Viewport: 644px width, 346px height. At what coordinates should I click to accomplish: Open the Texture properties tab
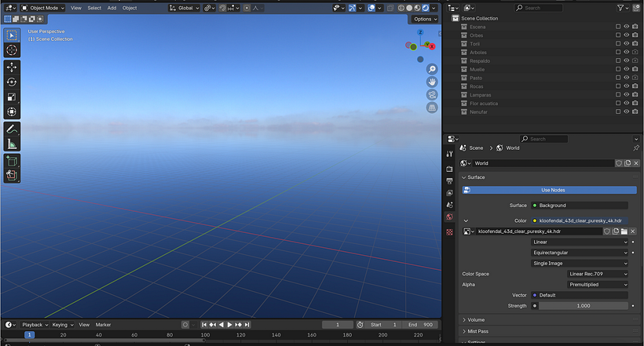pyautogui.click(x=449, y=232)
